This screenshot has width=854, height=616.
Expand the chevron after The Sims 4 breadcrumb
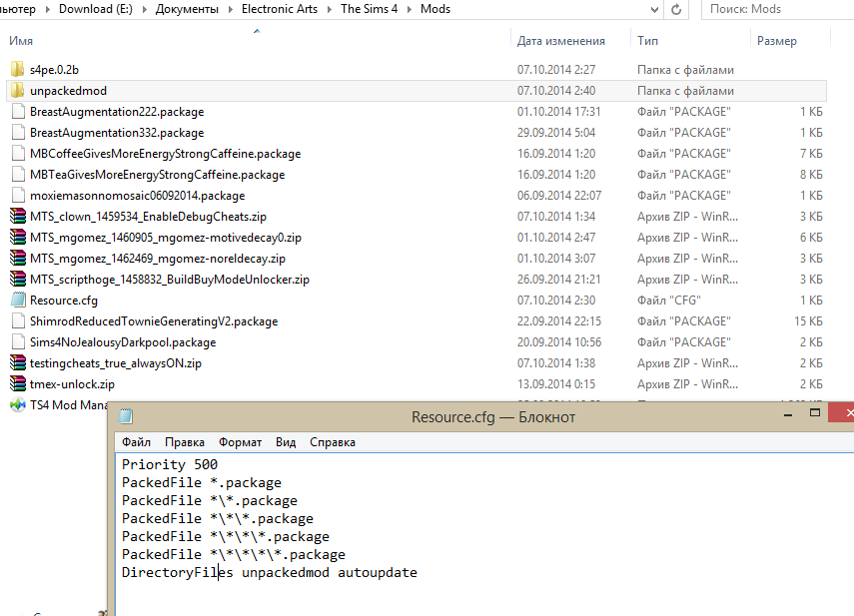[410, 9]
